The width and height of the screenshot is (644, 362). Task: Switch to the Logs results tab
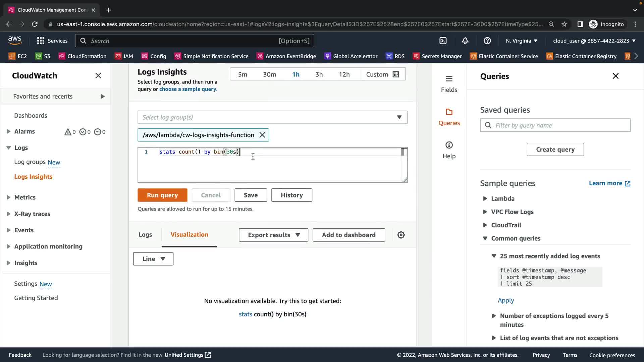145,235
